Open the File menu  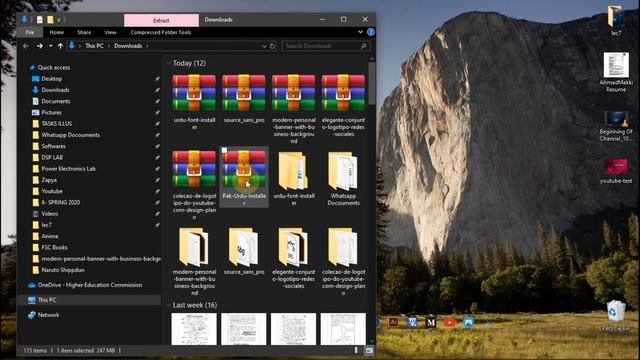click(x=30, y=32)
